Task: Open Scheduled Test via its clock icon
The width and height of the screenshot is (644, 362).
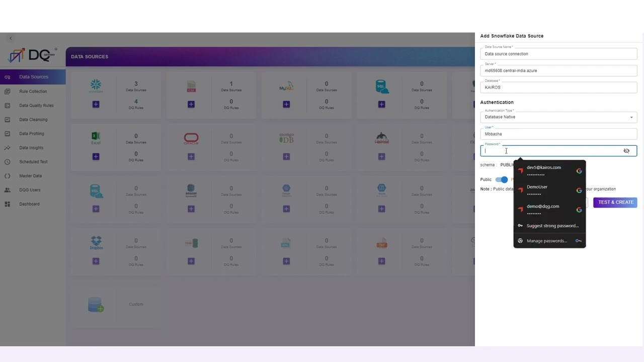Action: 7,162
